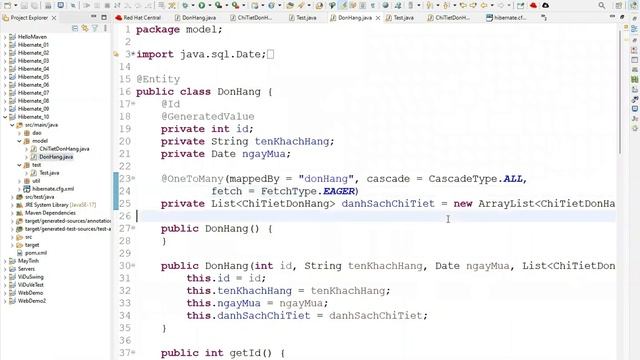Select Hibernate_05 project in tree
This screenshot has height=360, width=640.
[33, 77]
